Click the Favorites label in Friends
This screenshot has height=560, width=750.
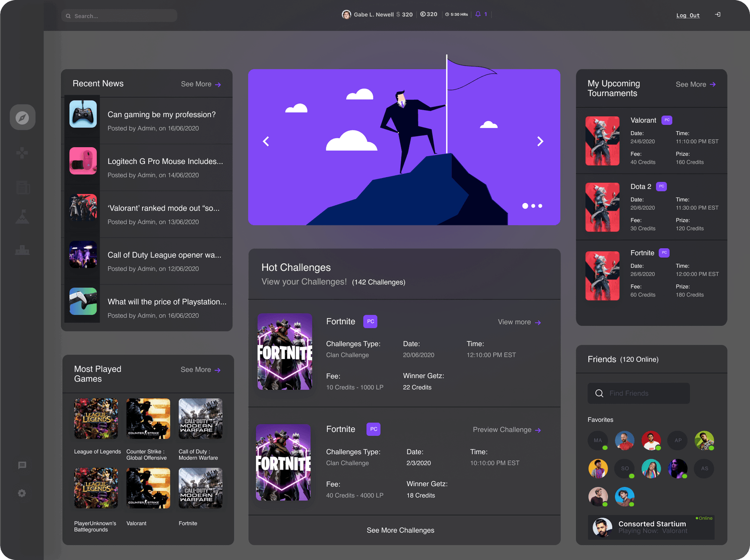pyautogui.click(x=600, y=419)
